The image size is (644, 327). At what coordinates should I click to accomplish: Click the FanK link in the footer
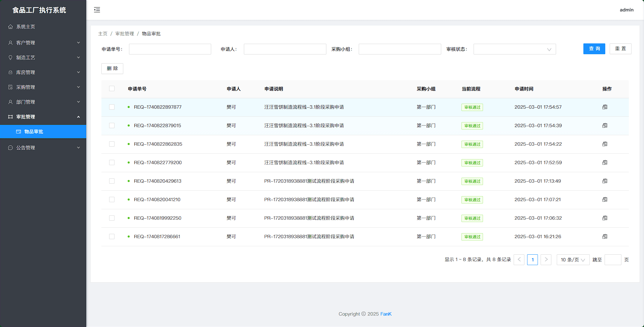click(386, 314)
